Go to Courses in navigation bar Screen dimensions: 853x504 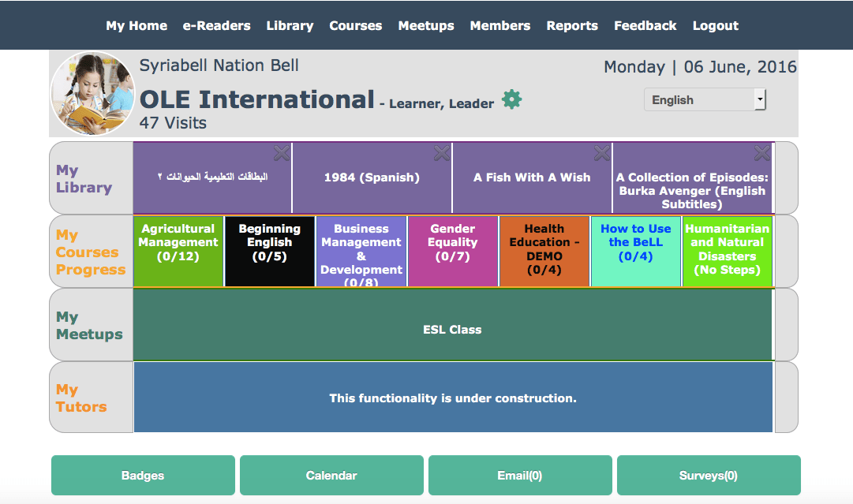click(355, 25)
